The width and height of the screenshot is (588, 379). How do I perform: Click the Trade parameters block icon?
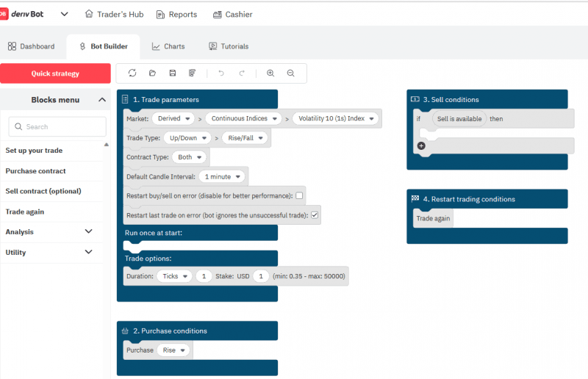[x=125, y=99]
